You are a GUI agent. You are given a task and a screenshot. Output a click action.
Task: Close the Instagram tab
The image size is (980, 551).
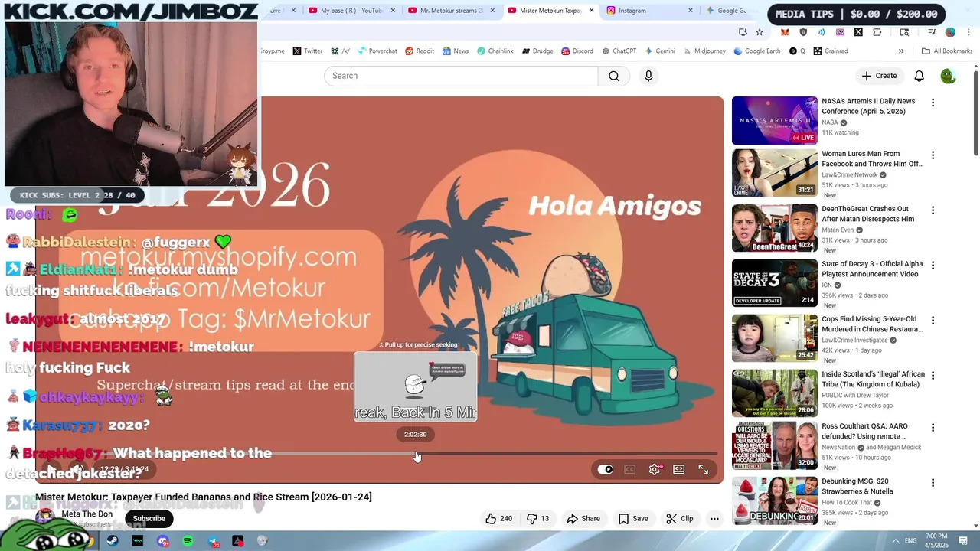690,11
